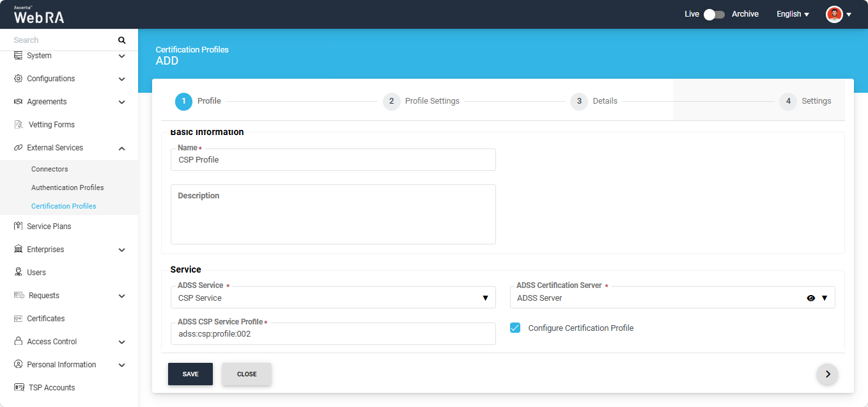The height and width of the screenshot is (407, 868).
Task: Click the System sidebar icon
Action: pos(18,56)
